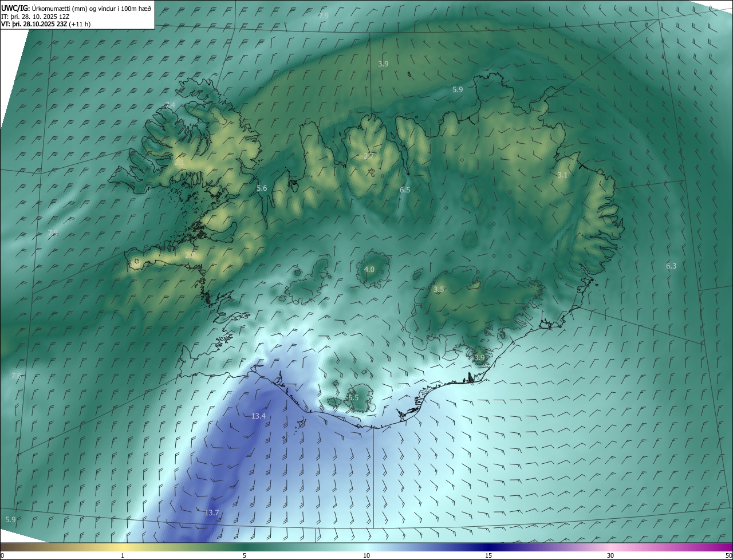
Task: Click the title text "Úrkomumætti (mm) og vindur í 100m hæð"
Action: (x=92, y=8)
